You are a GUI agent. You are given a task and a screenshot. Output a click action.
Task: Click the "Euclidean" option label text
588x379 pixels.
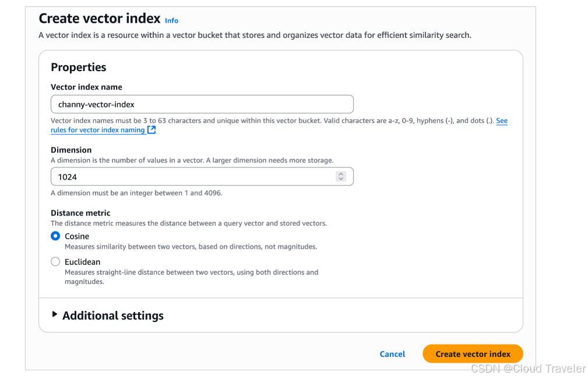click(x=82, y=262)
